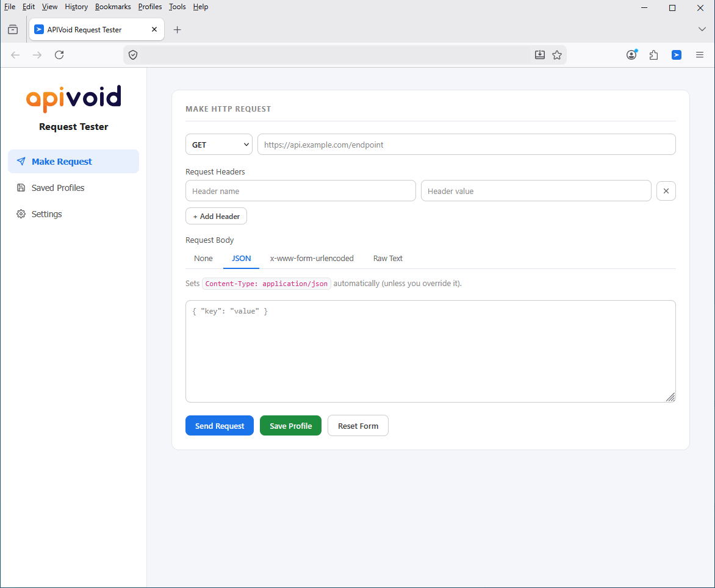715x588 pixels.
Task: Open Settings in the sidebar
Action: coord(73,214)
